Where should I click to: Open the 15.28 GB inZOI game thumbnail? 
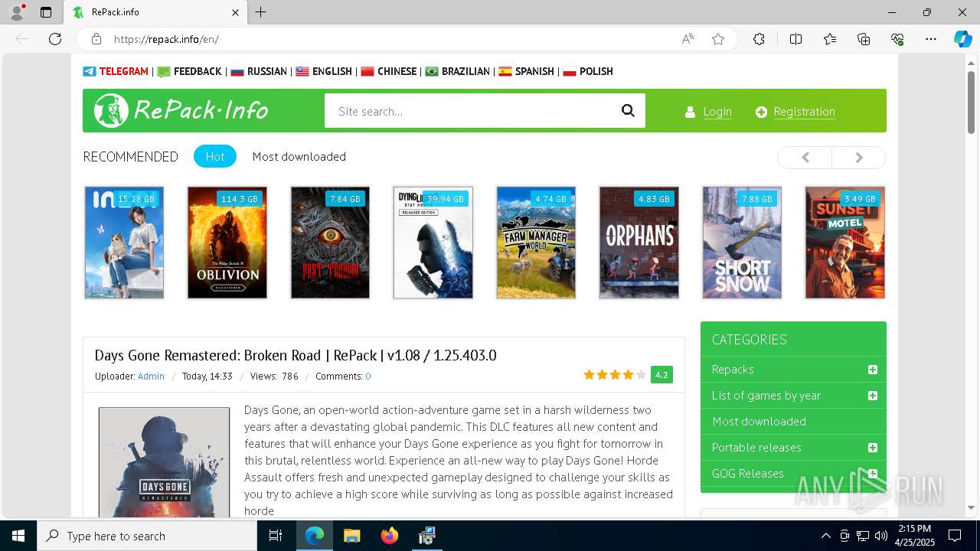[x=124, y=243]
